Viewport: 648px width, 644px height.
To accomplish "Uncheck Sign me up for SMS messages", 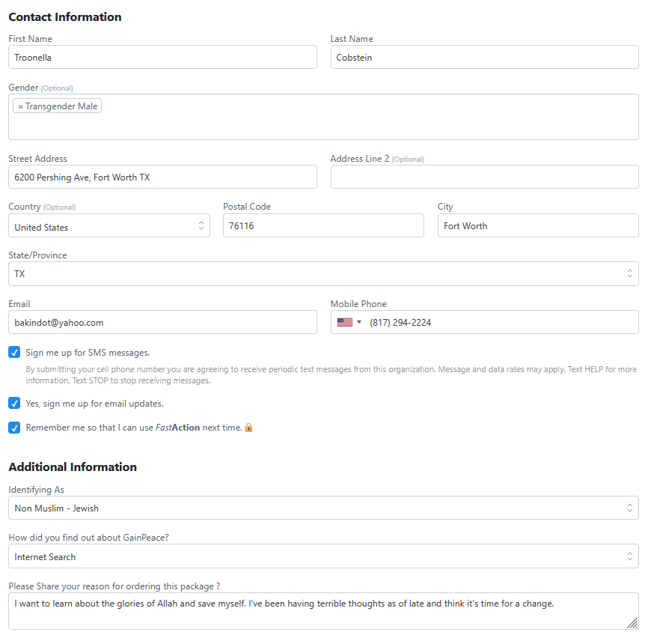I will pyautogui.click(x=14, y=353).
